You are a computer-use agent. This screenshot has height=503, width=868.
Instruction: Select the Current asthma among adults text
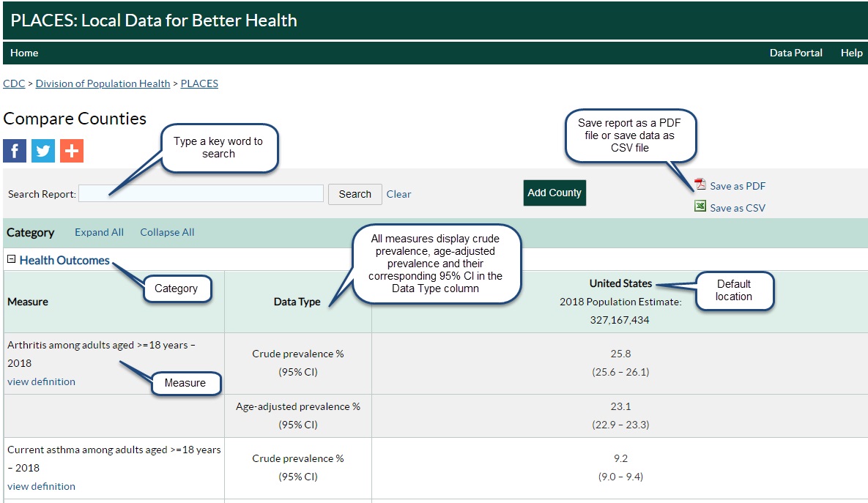(x=114, y=459)
